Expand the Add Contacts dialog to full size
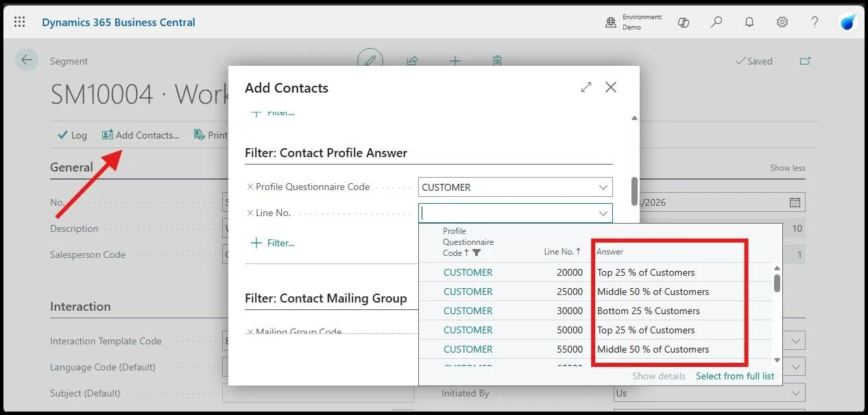Screen dimensions: 868x415 coord(586,87)
